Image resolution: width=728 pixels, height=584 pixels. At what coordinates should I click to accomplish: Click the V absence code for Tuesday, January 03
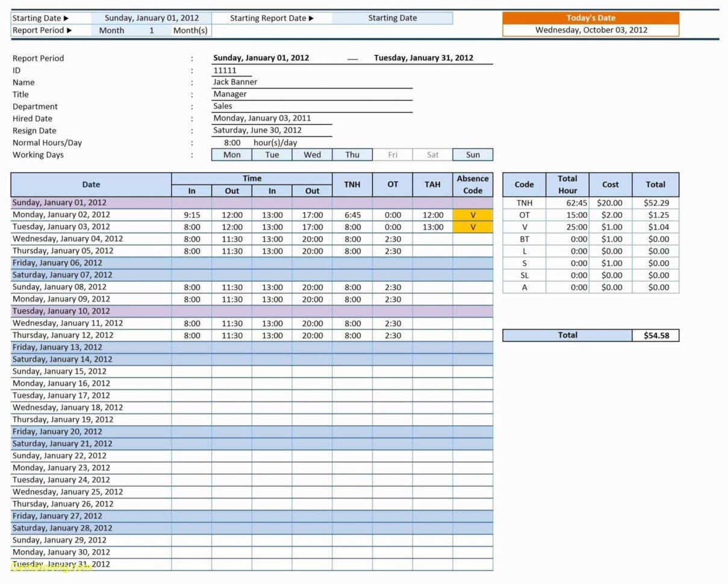pos(473,227)
